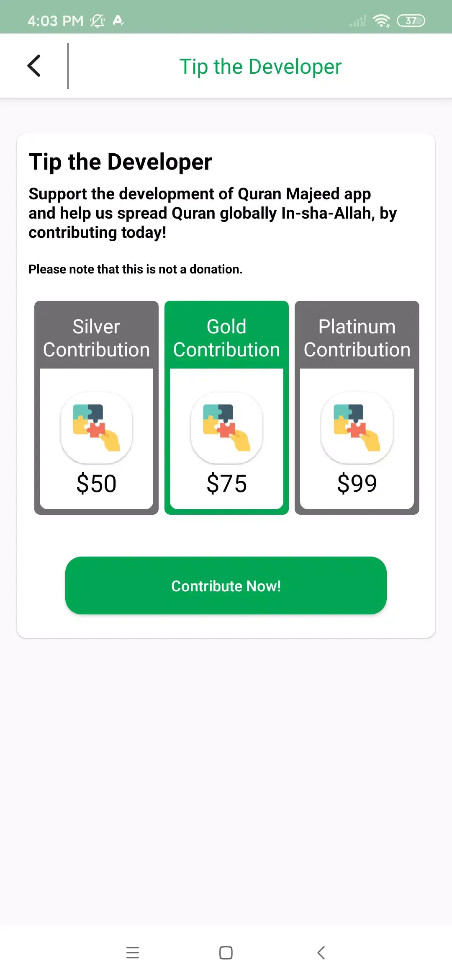
Task: Choose the $75 price option
Action: 226,483
